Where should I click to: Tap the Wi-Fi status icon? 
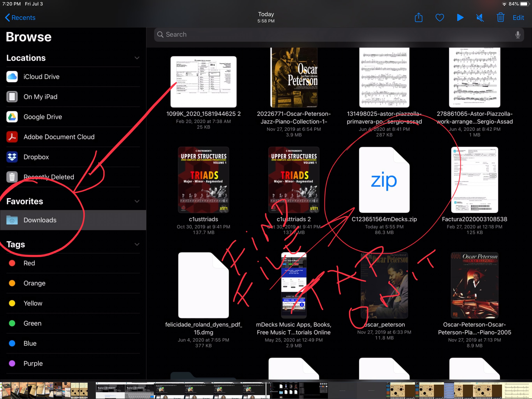pos(504,4)
